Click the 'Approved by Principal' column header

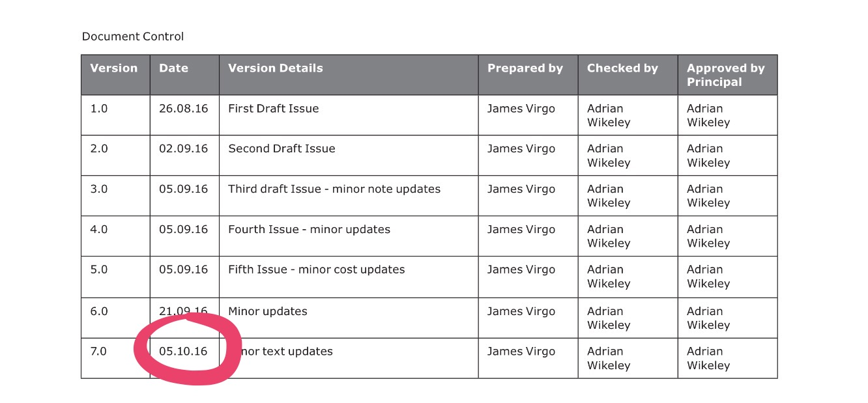[725, 75]
